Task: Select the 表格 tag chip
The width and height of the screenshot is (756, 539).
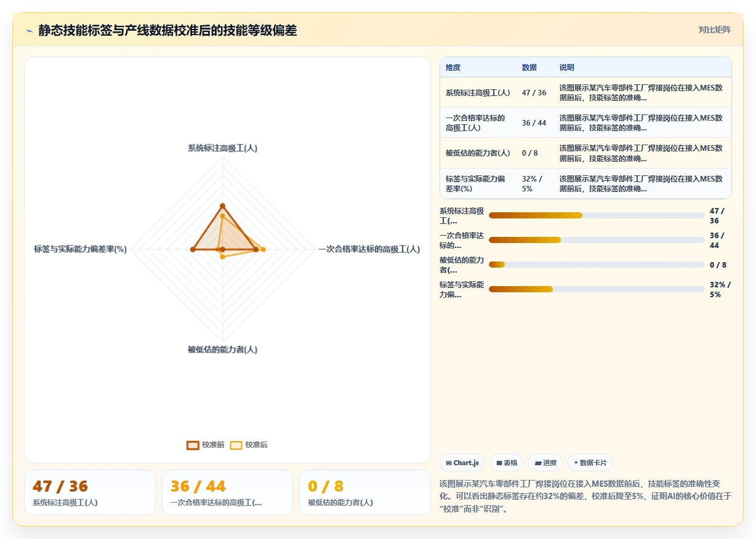Action: (507, 463)
